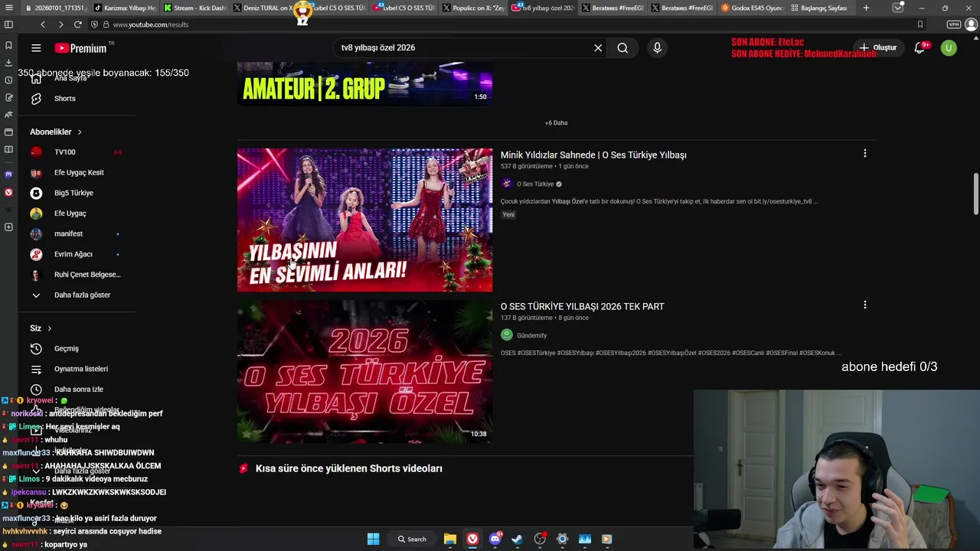Image resolution: width=980 pixels, height=551 pixels.
Task: Go back with browser back arrow
Action: (43, 24)
